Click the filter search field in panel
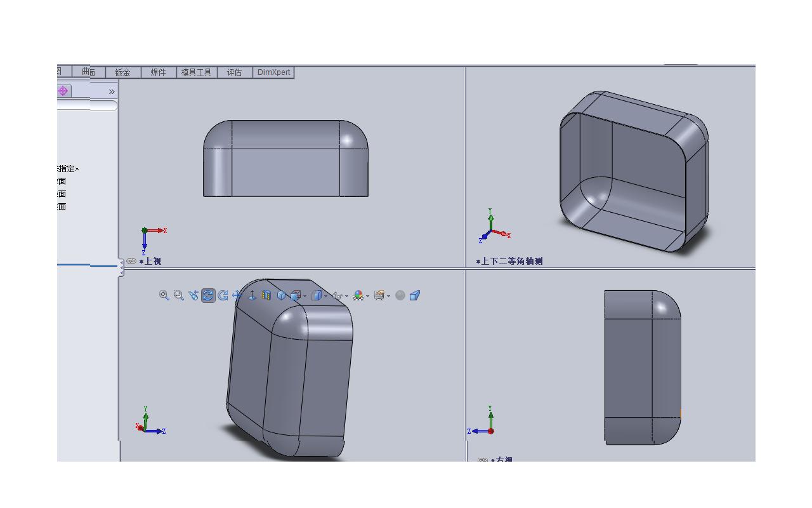 (x=86, y=105)
